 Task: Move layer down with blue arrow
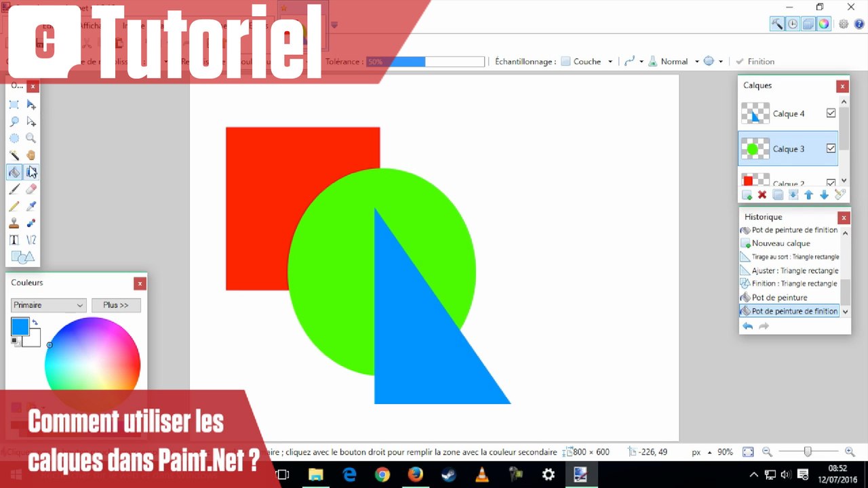(825, 195)
